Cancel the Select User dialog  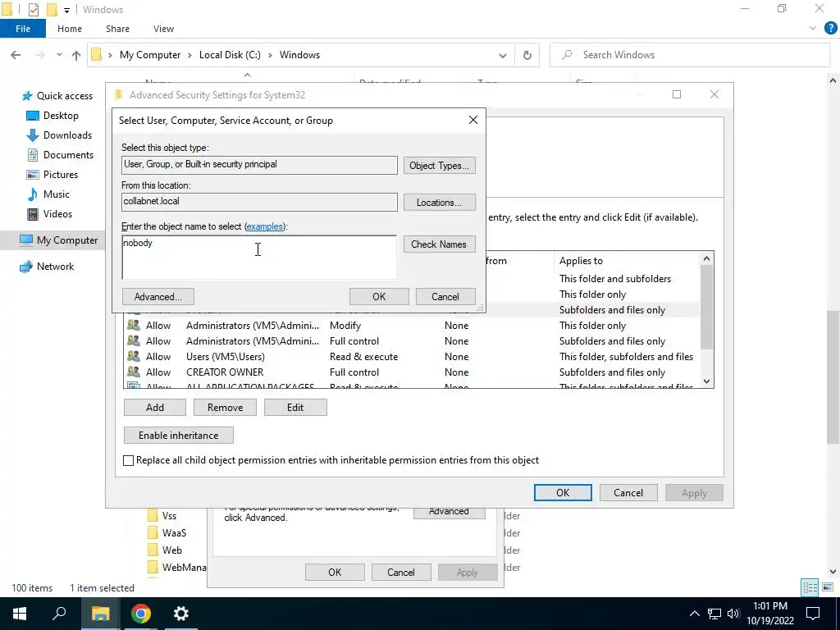tap(445, 297)
